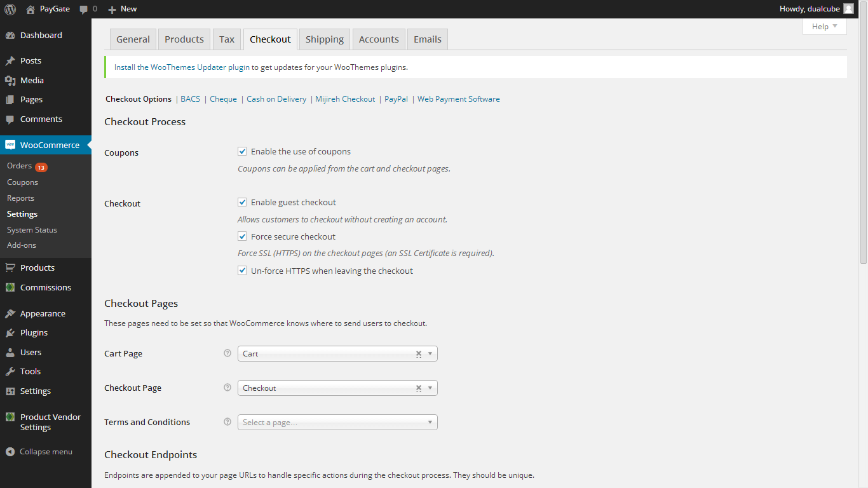Click the Tools wrench icon

[x=10, y=372]
